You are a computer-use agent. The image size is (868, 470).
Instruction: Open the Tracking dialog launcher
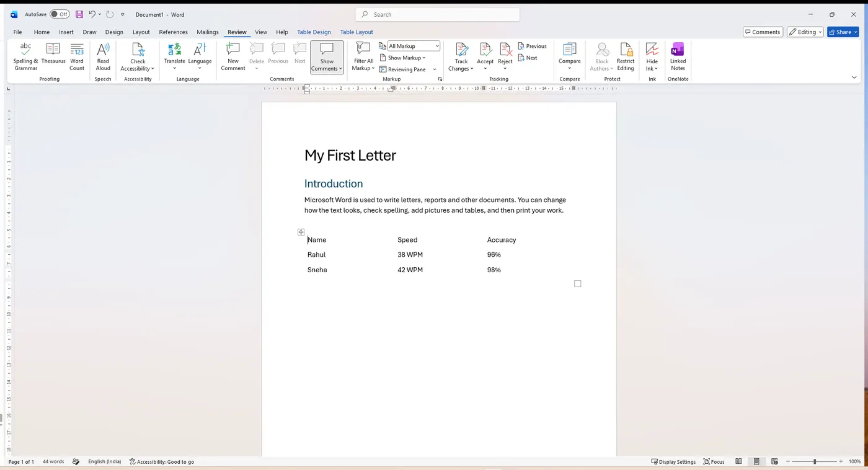440,79
